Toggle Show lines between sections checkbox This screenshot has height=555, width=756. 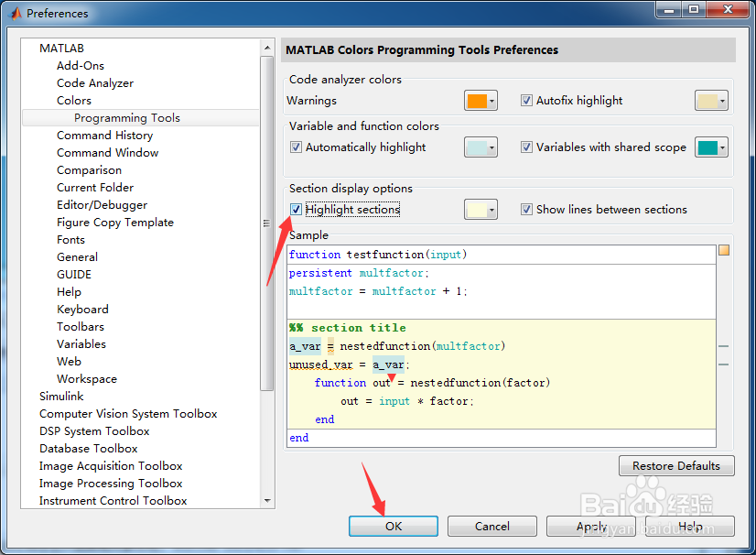pyautogui.click(x=526, y=210)
